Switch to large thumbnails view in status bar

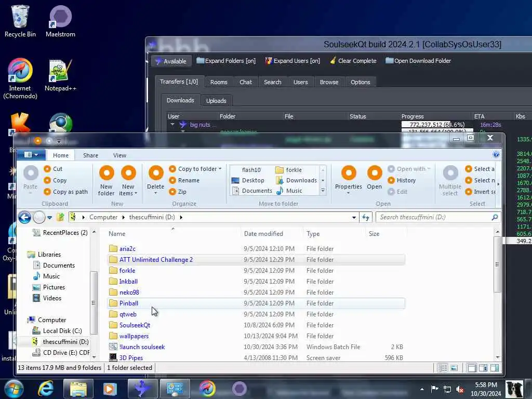454,368
